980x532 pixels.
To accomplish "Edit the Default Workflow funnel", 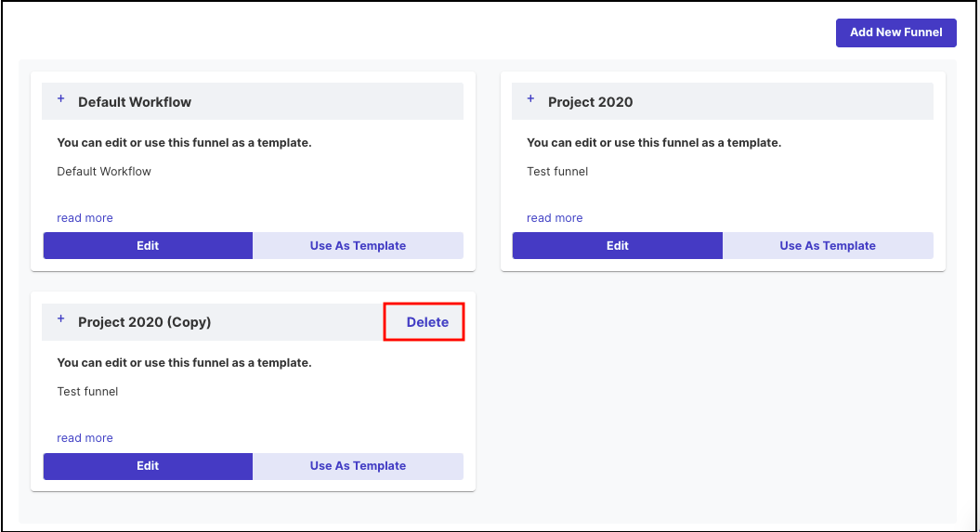I will coord(148,245).
